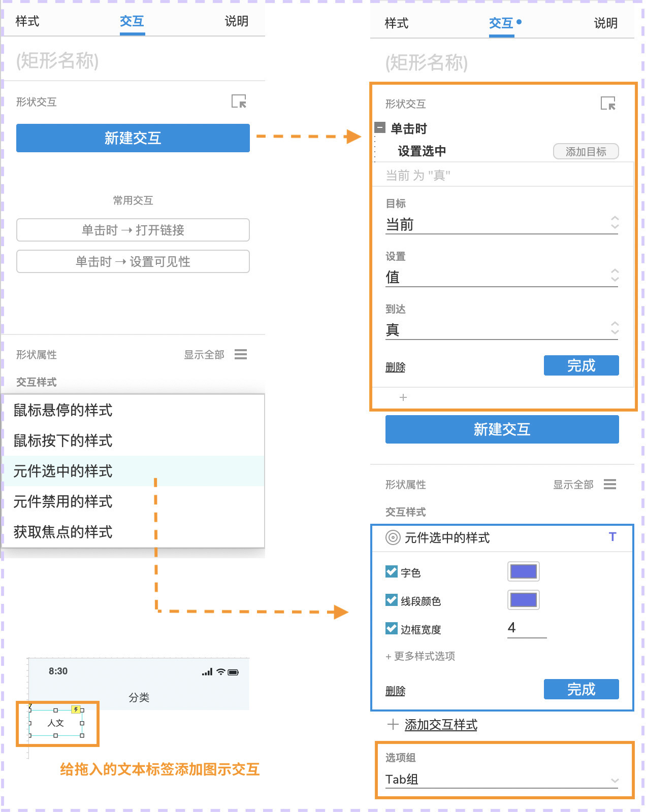Image resolution: width=646 pixels, height=812 pixels.
Task: Select 元件选中的样式 from the list
Action: 133,471
